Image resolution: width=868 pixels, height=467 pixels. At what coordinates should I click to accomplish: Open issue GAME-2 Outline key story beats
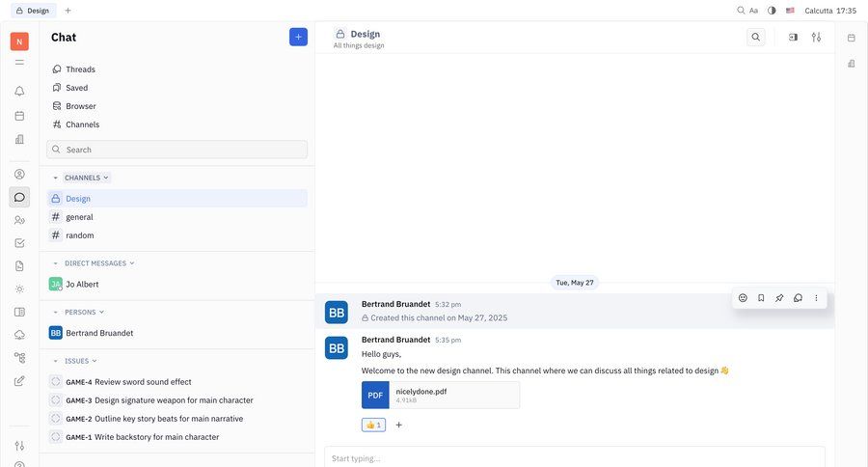pyautogui.click(x=177, y=418)
